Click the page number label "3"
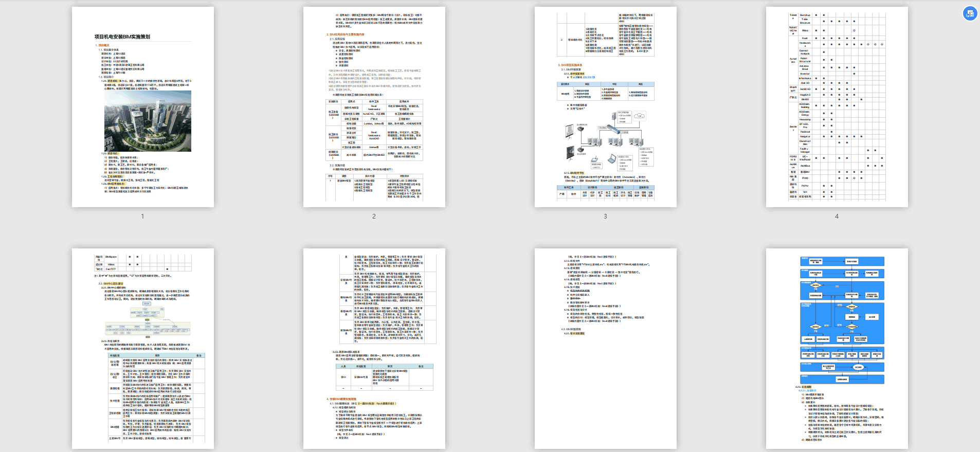 [606, 216]
